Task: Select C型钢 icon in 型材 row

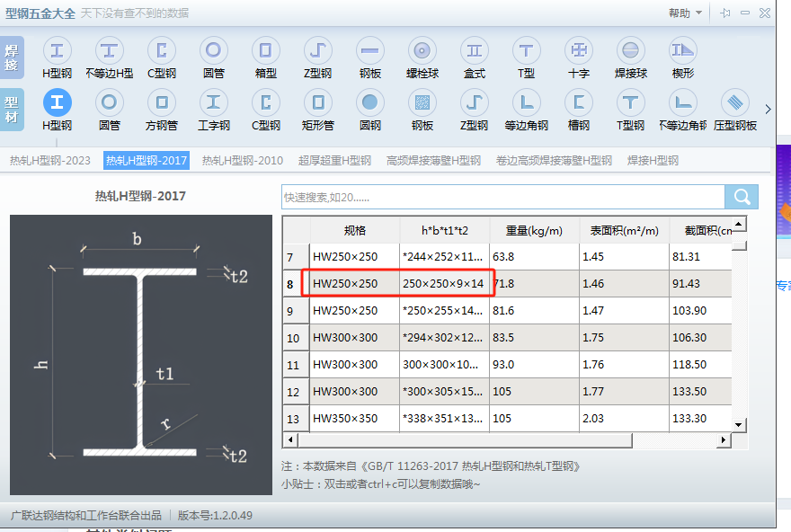Action: click(x=266, y=102)
